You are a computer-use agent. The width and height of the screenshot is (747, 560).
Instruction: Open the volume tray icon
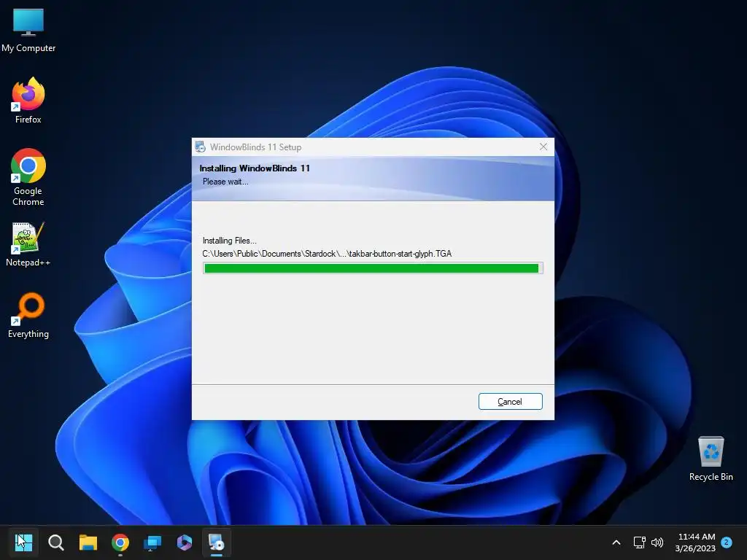[x=657, y=542]
